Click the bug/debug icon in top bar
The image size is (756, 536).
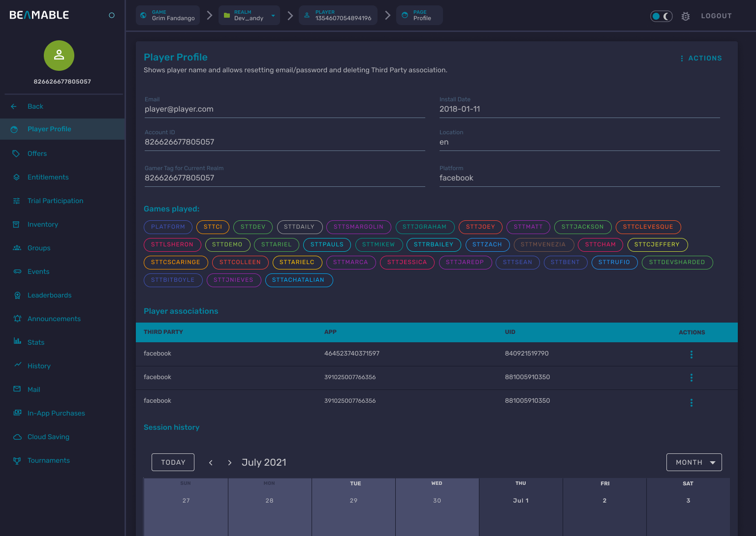(686, 16)
